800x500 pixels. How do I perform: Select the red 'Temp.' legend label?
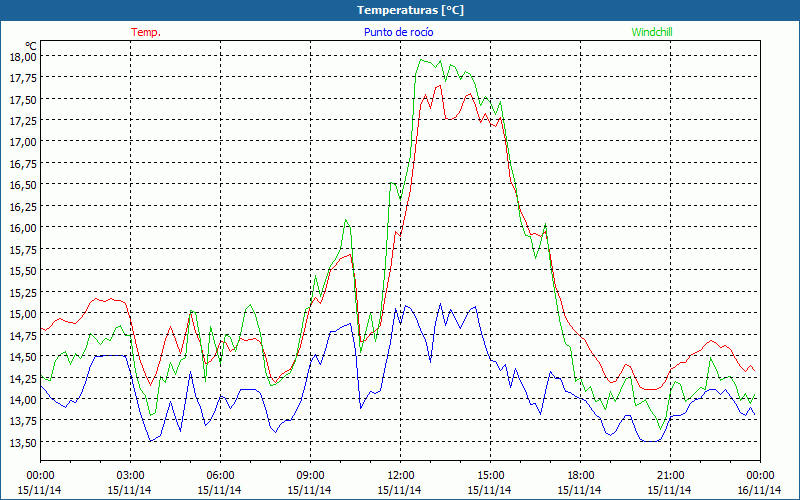pyautogui.click(x=146, y=32)
